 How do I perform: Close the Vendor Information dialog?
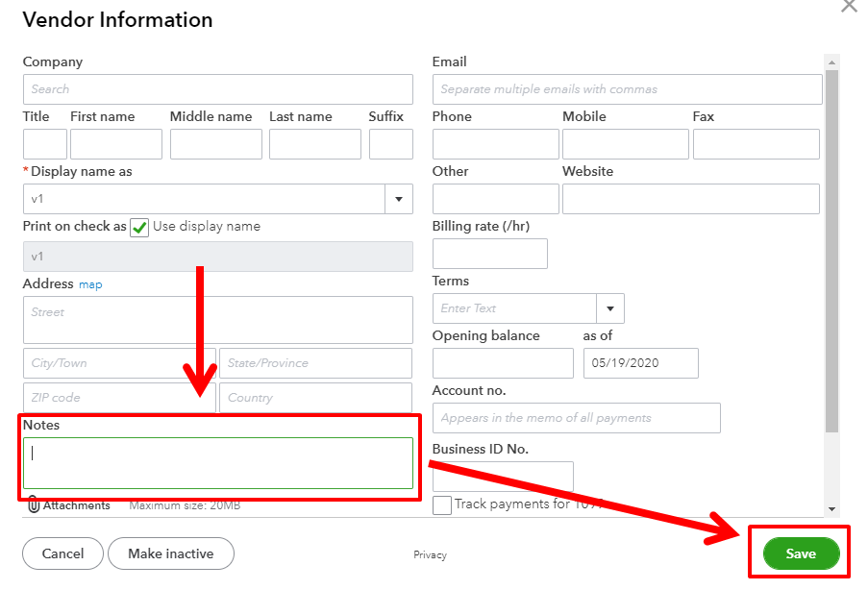click(x=849, y=6)
